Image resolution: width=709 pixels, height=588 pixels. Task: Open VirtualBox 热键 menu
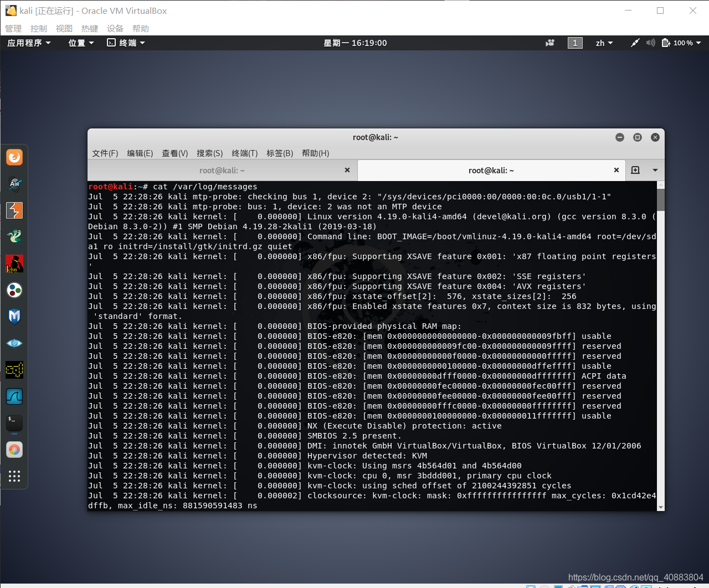tap(90, 28)
